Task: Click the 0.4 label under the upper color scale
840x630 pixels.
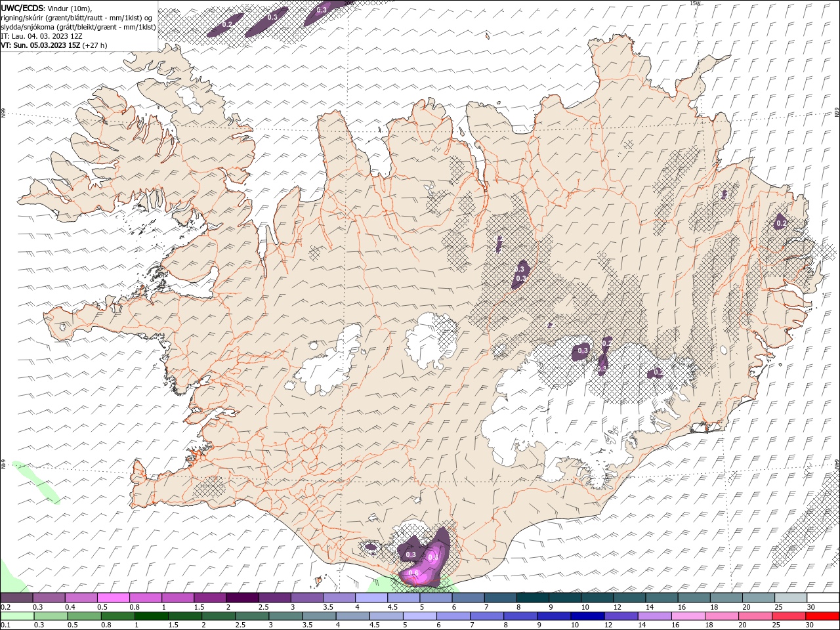Action: tap(70, 608)
